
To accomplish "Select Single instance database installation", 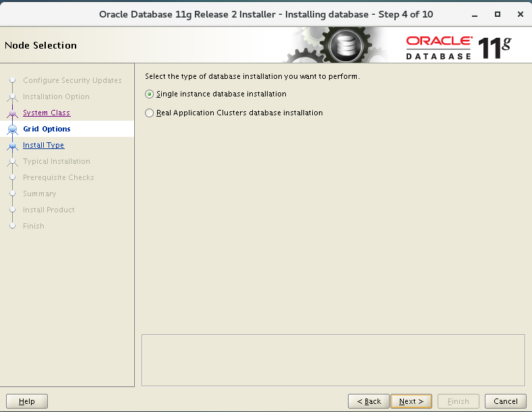I will point(216,94).
